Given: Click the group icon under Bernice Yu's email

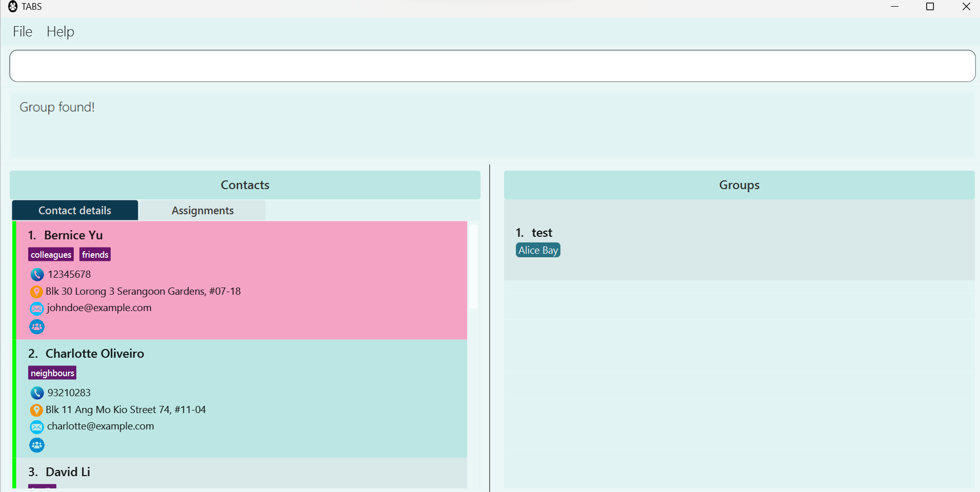Looking at the screenshot, I should tap(37, 327).
